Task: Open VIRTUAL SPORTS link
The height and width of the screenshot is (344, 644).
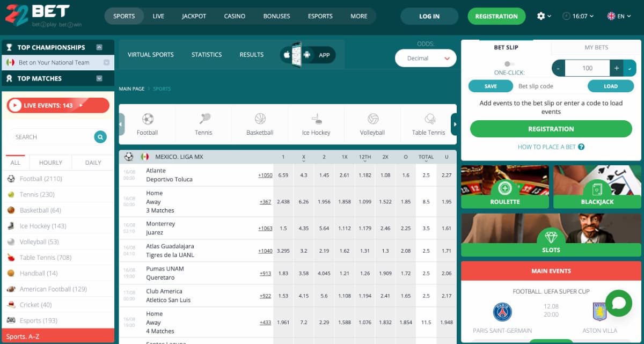Action: point(151,55)
